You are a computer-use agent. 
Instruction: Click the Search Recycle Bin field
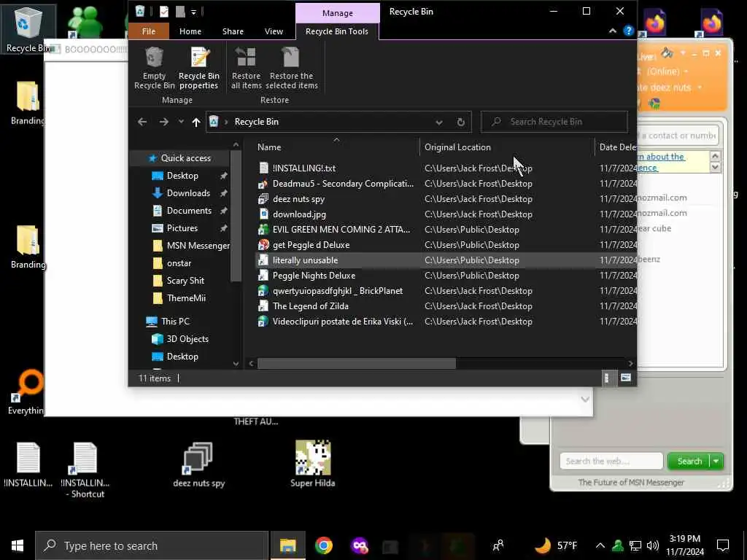point(554,122)
